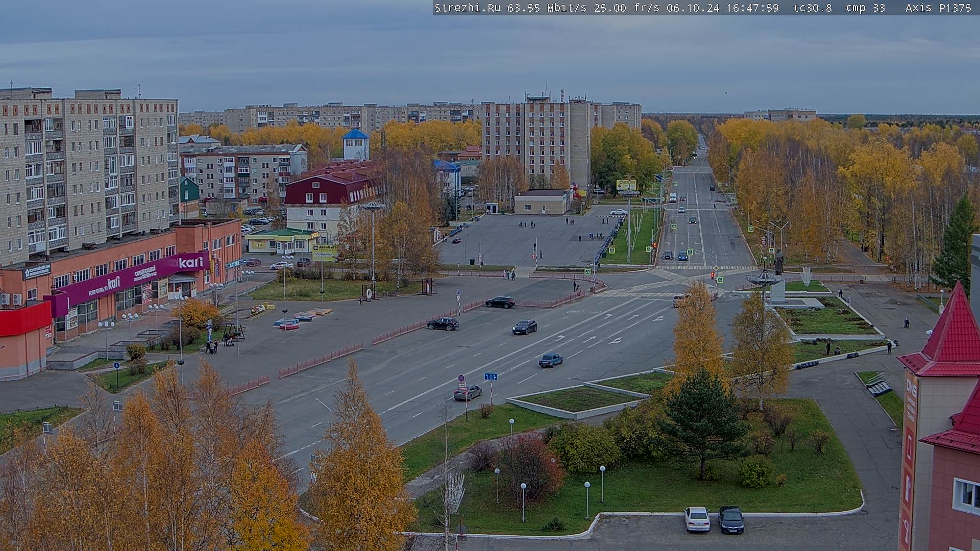Click the Strezhi.Ru overlay text
This screenshot has height=551, width=980.
tap(467, 8)
